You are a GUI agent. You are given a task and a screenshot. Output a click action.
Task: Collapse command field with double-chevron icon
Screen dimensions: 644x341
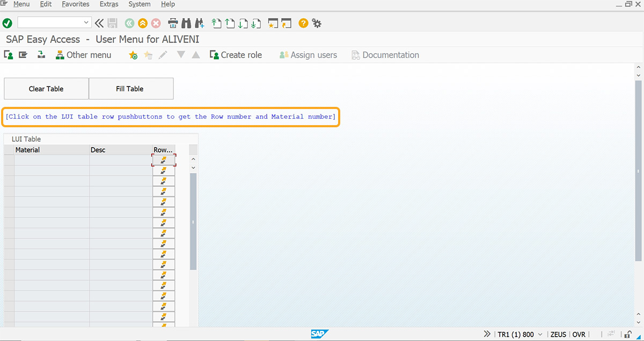point(99,23)
